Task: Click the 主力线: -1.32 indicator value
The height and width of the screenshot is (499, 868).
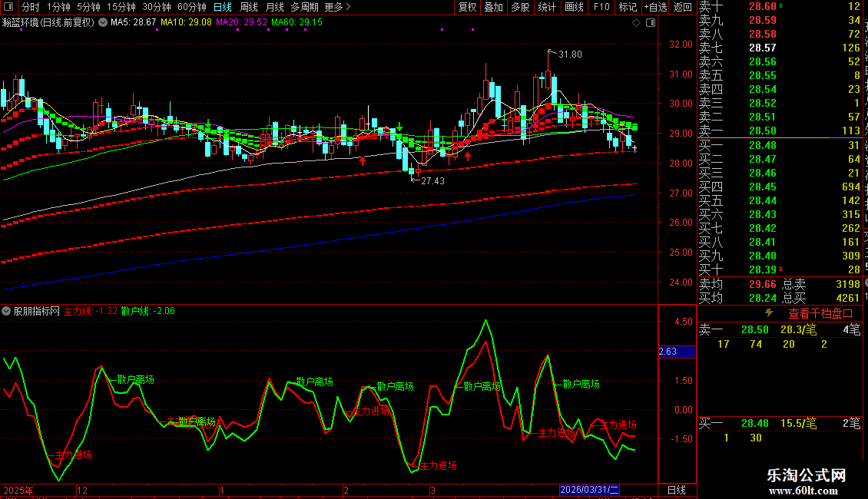Action: click(x=91, y=312)
